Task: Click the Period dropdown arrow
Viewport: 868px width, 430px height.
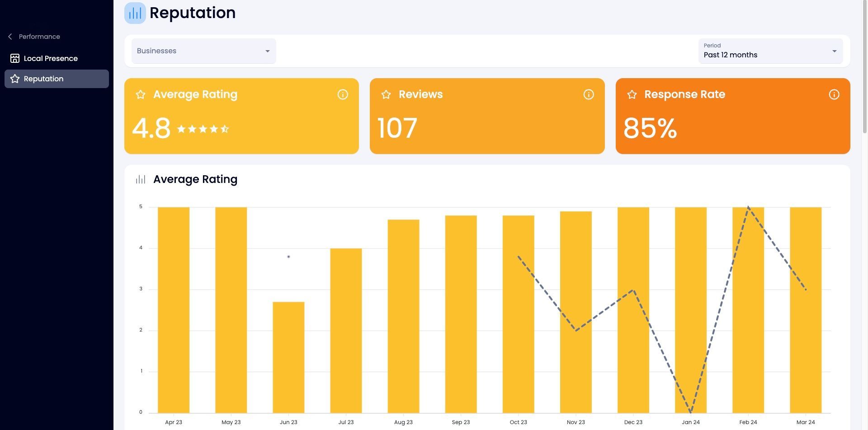Action: [835, 51]
